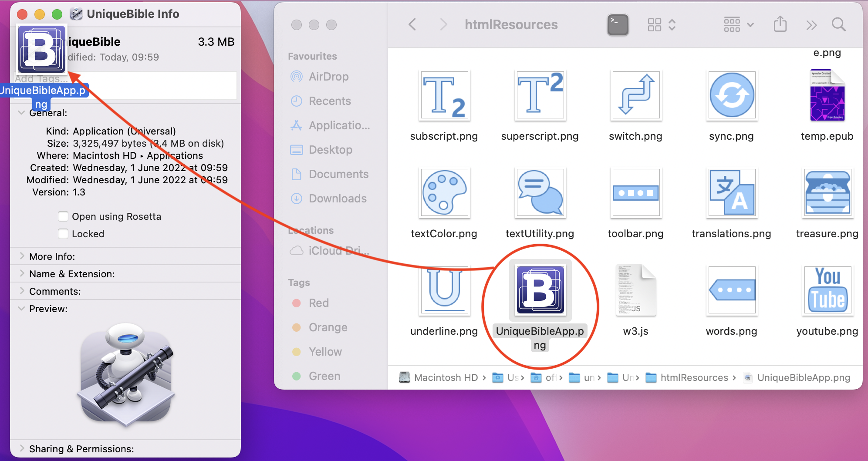Select the translations.png file icon
Viewport: 868px width, 461px height.
tap(732, 193)
